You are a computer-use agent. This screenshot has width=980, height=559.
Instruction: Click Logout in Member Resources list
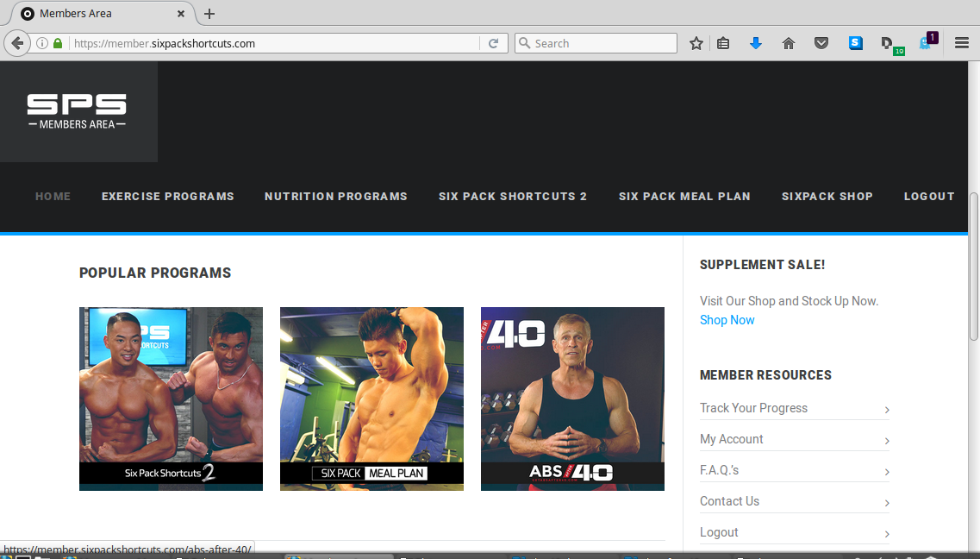click(x=719, y=533)
